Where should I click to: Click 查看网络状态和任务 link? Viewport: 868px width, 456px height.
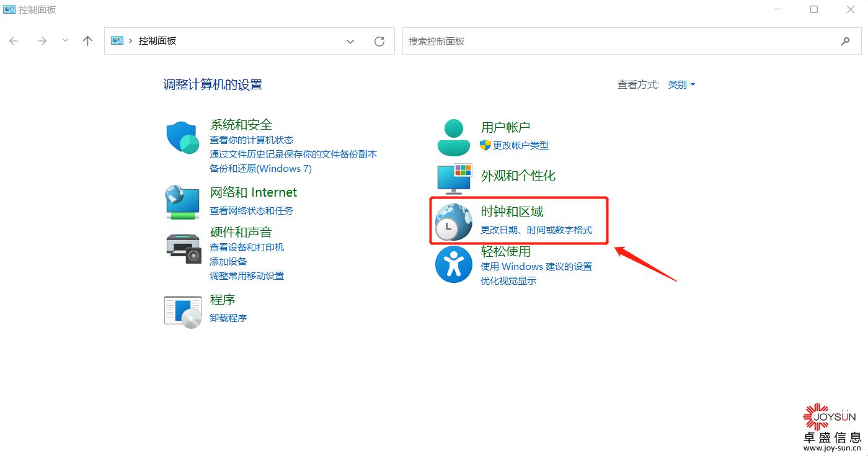tap(252, 211)
